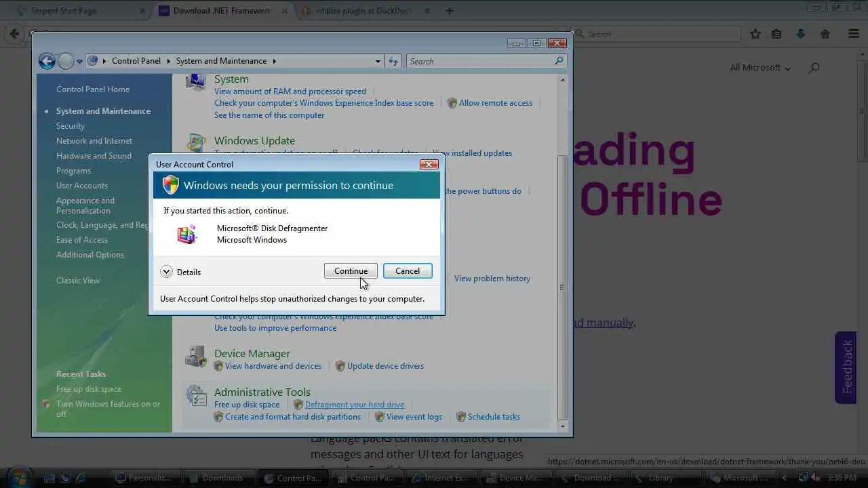Image resolution: width=868 pixels, height=488 pixels.
Task: Click the Device Manager icon
Action: [x=196, y=357]
